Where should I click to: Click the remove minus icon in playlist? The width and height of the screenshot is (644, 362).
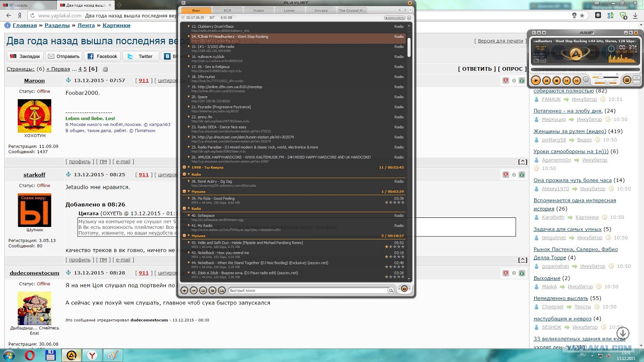point(194,290)
